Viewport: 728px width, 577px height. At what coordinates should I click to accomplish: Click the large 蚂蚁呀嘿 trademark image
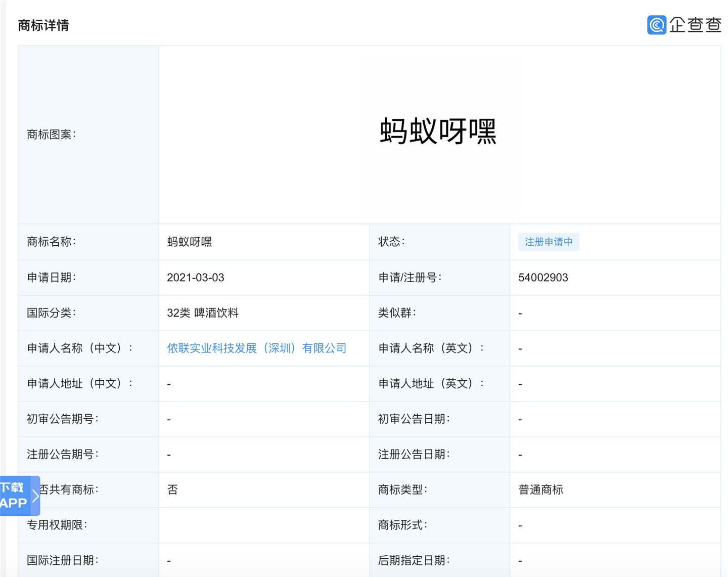point(438,131)
